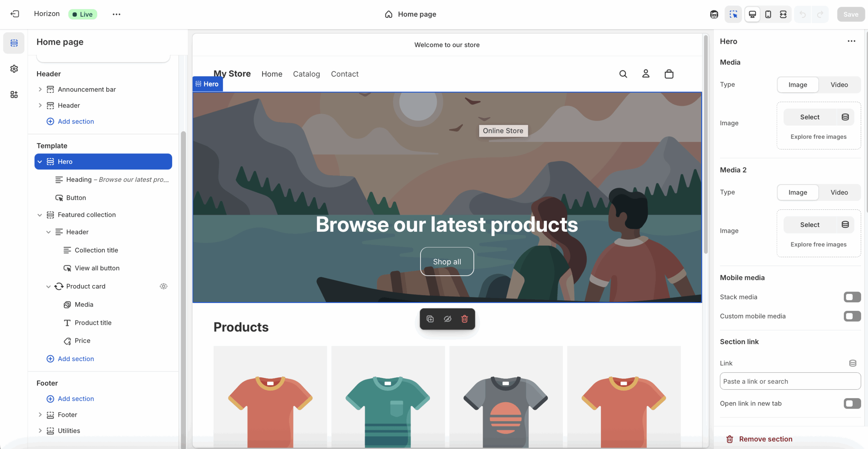The width and height of the screenshot is (868, 449).
Task: Collapse the Featured collection section
Action: [40, 215]
